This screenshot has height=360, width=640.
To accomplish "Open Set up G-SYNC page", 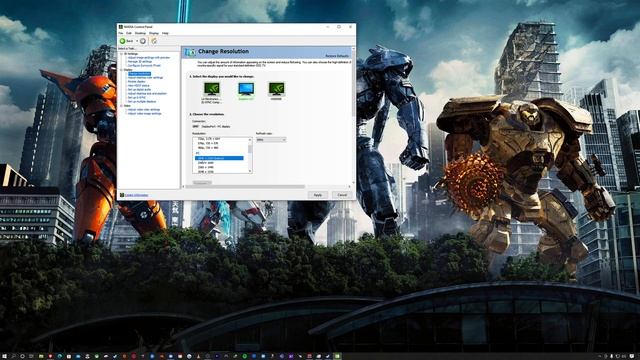I will tap(136, 98).
